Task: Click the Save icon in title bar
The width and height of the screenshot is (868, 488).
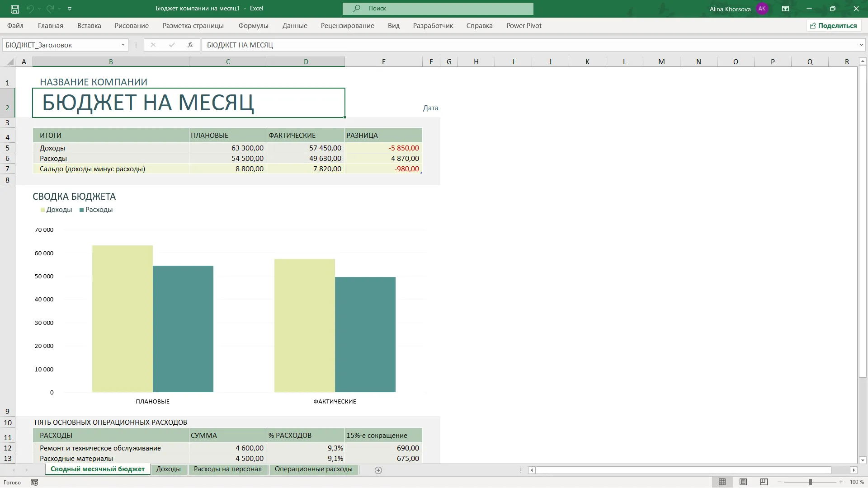Action: click(x=15, y=9)
